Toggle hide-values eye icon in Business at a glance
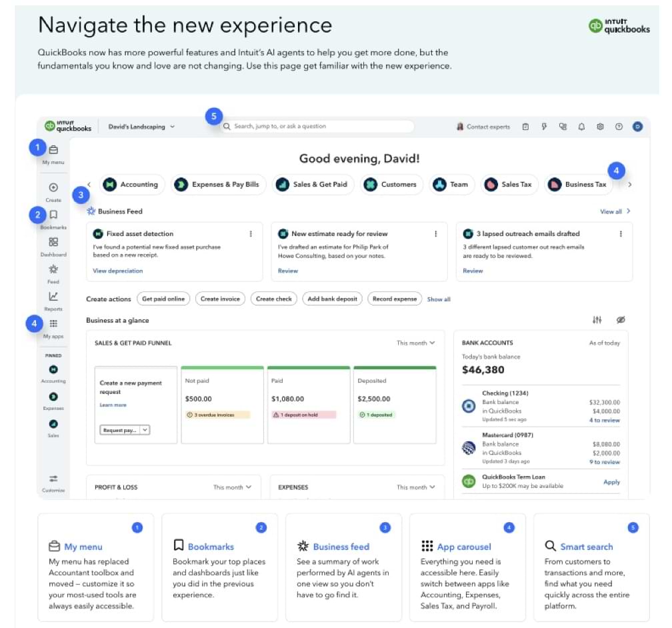672x628 pixels. click(x=621, y=321)
